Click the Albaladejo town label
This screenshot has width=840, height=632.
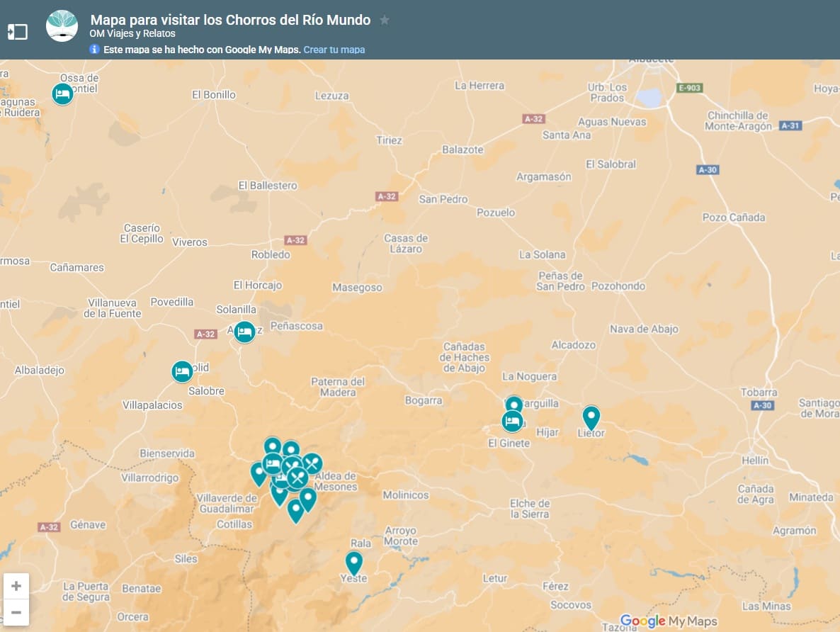[x=40, y=371]
